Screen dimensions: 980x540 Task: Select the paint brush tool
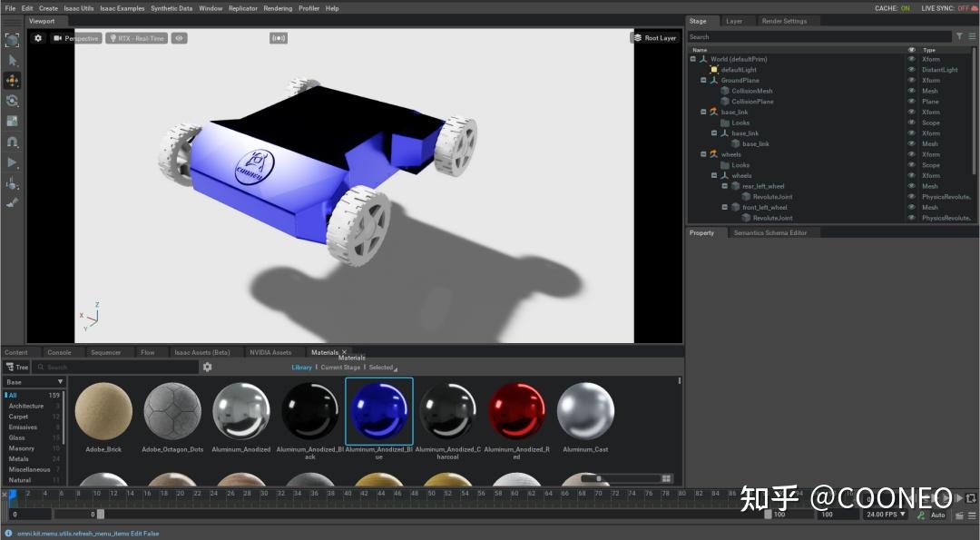pos(12,202)
